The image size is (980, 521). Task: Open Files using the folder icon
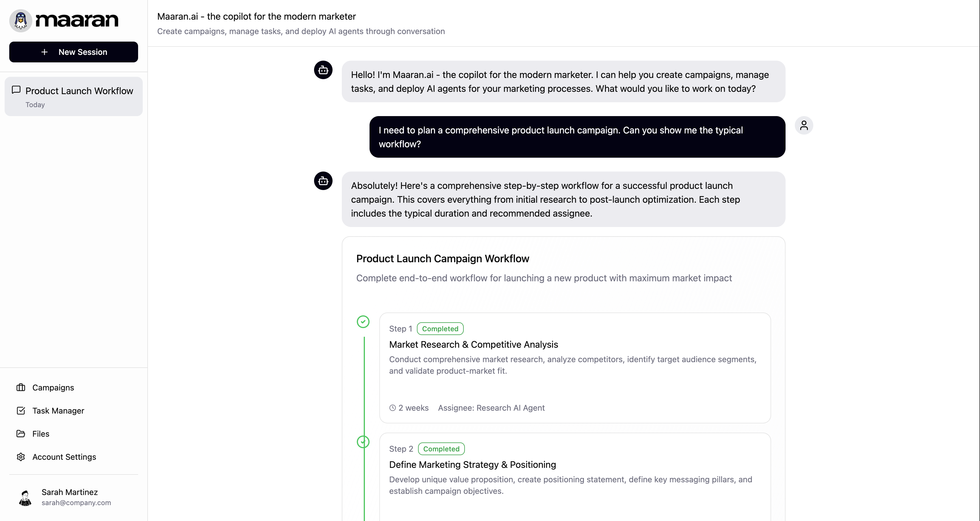pyautogui.click(x=21, y=433)
